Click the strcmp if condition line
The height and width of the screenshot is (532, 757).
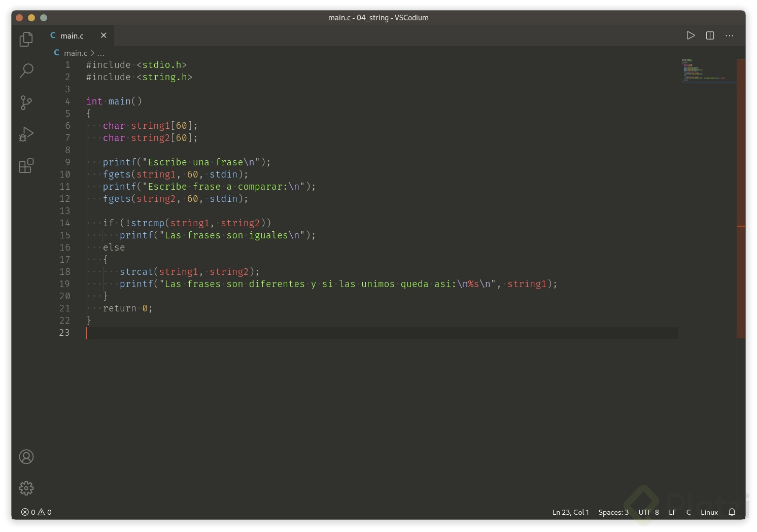coord(187,223)
